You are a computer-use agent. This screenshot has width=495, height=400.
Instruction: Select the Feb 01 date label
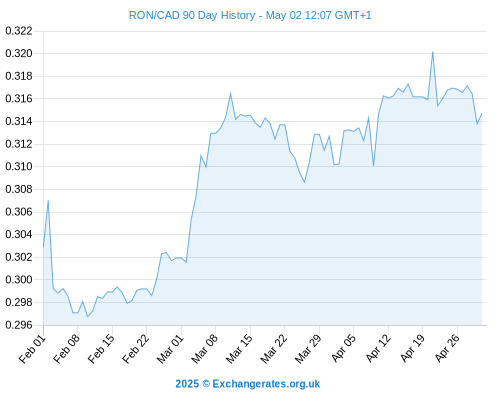33,349
